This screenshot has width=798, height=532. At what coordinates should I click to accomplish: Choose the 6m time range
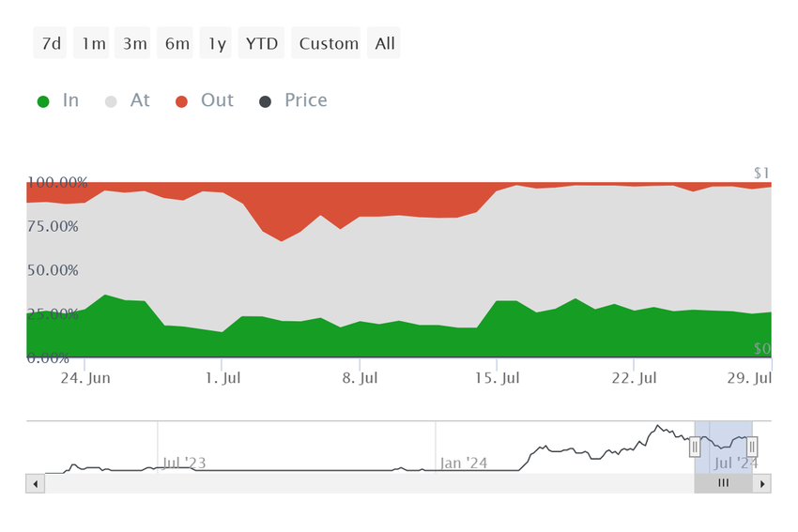coord(175,43)
